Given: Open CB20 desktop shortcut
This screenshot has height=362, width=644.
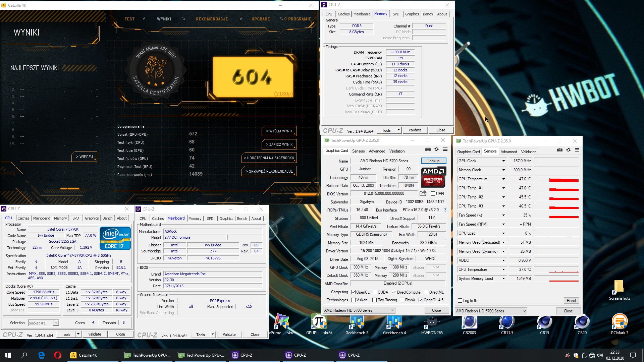Looking at the screenshot, I should [582, 324].
